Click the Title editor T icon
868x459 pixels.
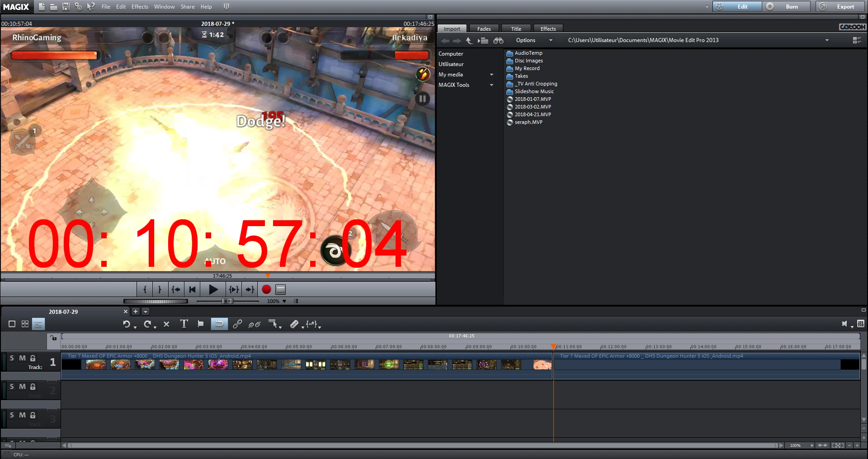184,324
